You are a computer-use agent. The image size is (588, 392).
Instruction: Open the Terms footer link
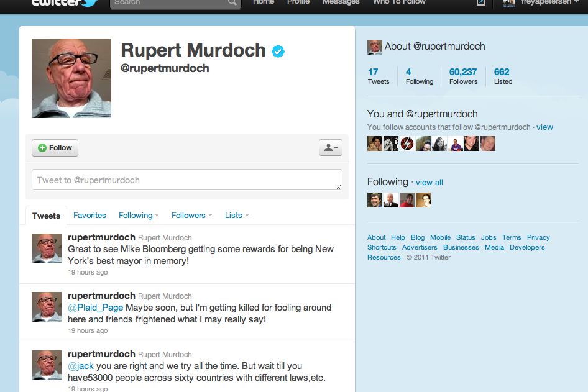click(512, 237)
